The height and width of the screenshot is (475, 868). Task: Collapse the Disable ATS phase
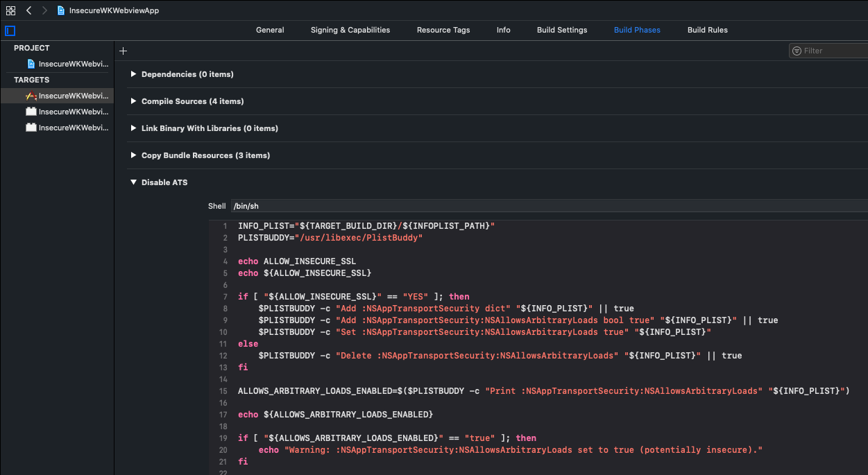[x=134, y=182]
